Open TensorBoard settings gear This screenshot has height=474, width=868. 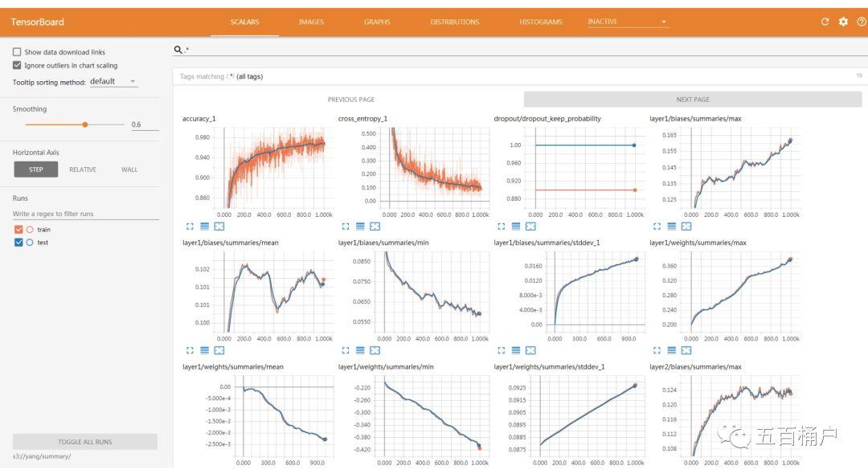(x=843, y=22)
